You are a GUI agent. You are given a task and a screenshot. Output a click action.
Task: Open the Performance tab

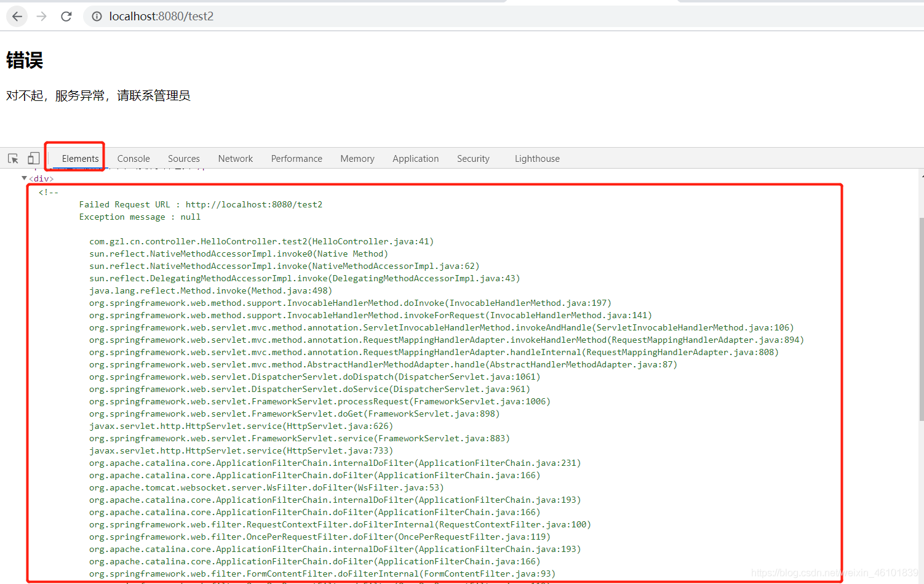(297, 159)
